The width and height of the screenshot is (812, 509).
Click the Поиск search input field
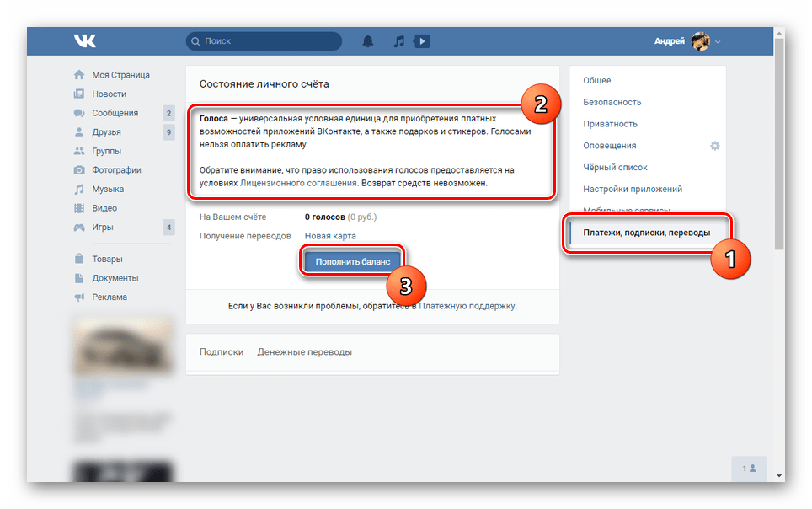[264, 41]
